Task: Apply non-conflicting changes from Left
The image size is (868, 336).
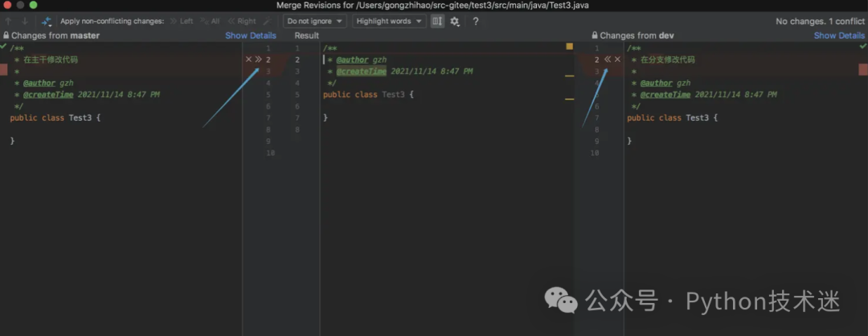Action: point(182,21)
